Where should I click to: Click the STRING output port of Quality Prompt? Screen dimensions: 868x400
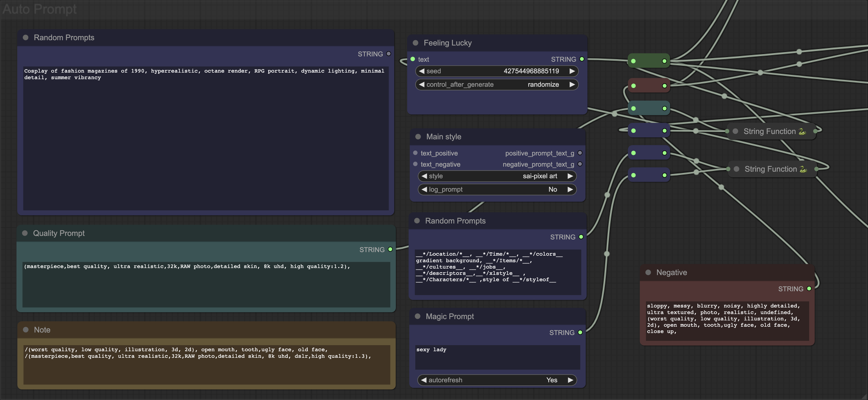390,249
